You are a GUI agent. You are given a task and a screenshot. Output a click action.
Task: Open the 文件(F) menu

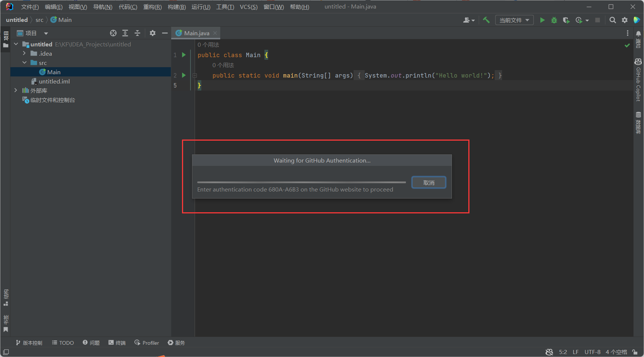point(30,7)
